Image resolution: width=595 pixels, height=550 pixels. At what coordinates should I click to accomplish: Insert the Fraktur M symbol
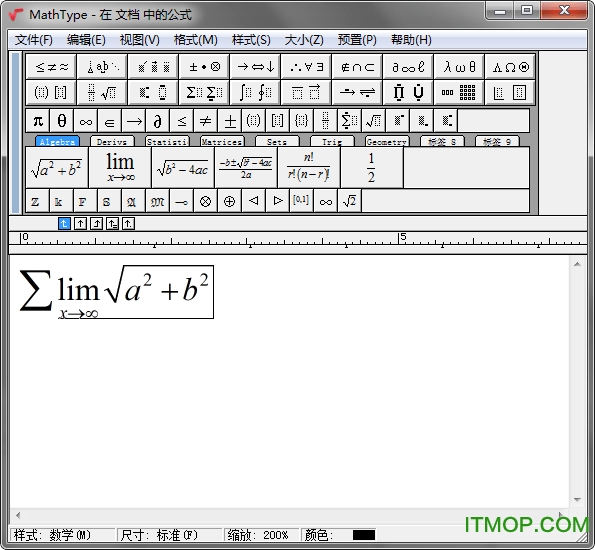pyautogui.click(x=157, y=201)
